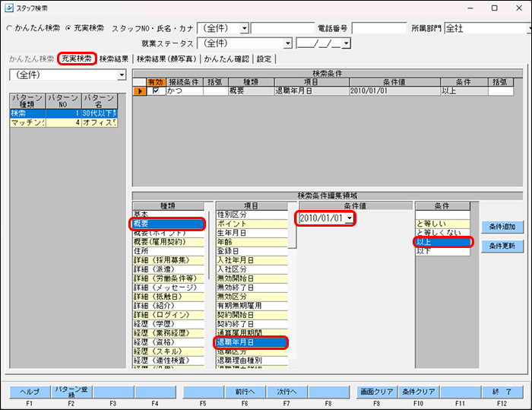Select 以下 in the 条件 list
This screenshot has width=532, height=410.
(443, 251)
